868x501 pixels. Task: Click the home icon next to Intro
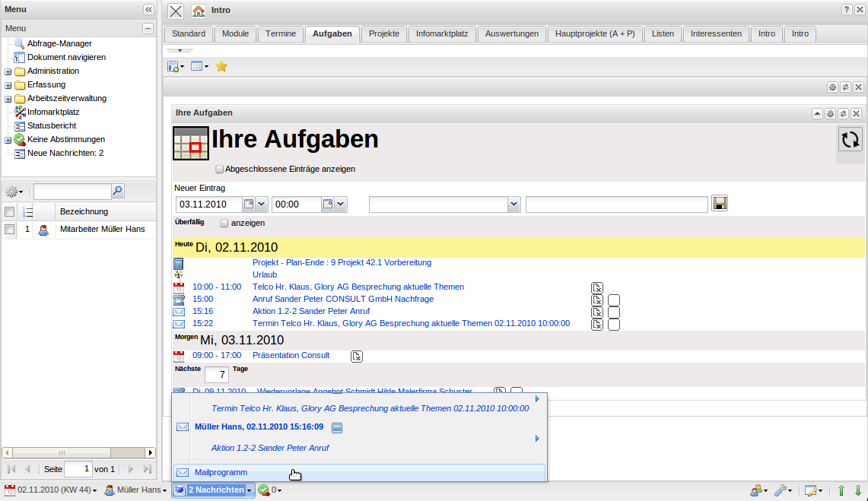tap(199, 11)
